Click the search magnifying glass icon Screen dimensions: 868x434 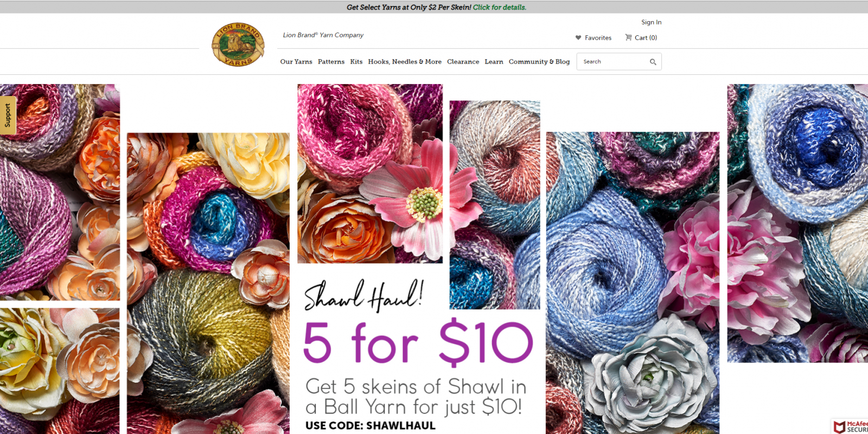tap(653, 62)
